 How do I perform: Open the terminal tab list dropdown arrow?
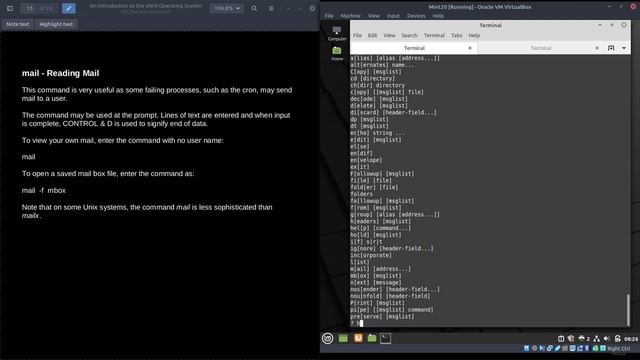click(x=624, y=48)
